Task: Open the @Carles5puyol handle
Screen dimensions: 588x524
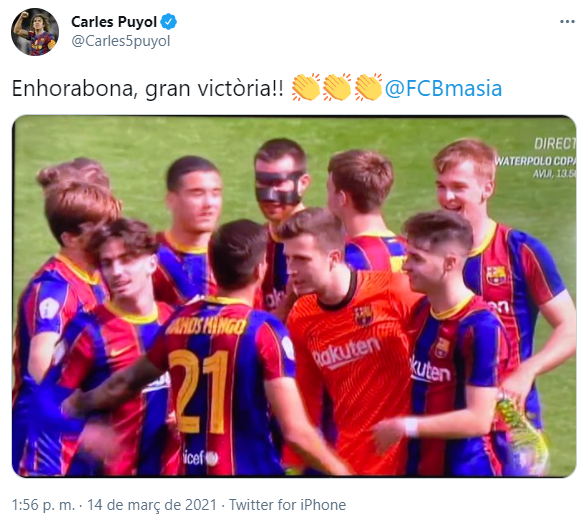Action: 121,41
